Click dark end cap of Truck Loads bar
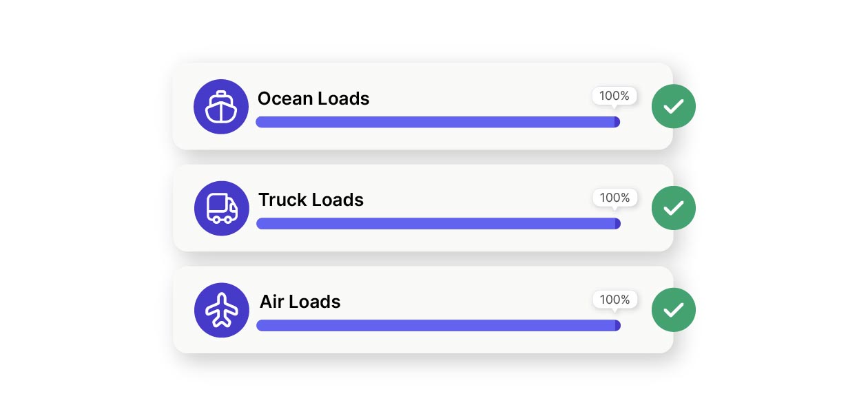868x416 pixels. click(x=618, y=224)
